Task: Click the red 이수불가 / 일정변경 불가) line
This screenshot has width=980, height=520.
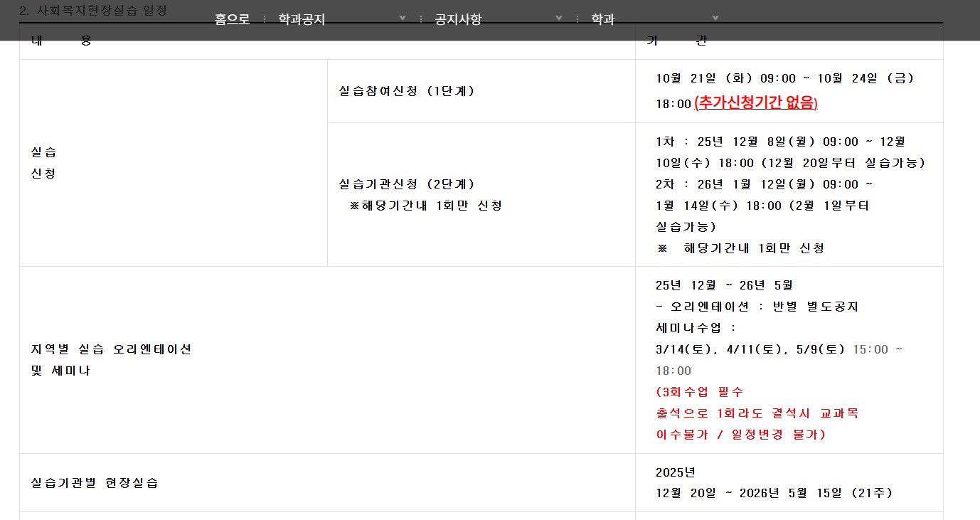Action: [741, 435]
